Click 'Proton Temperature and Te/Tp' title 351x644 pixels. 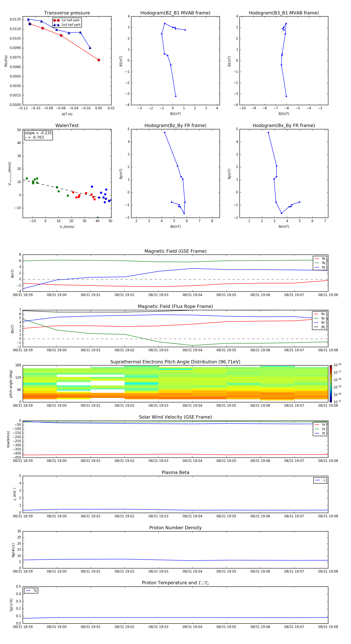click(175, 583)
